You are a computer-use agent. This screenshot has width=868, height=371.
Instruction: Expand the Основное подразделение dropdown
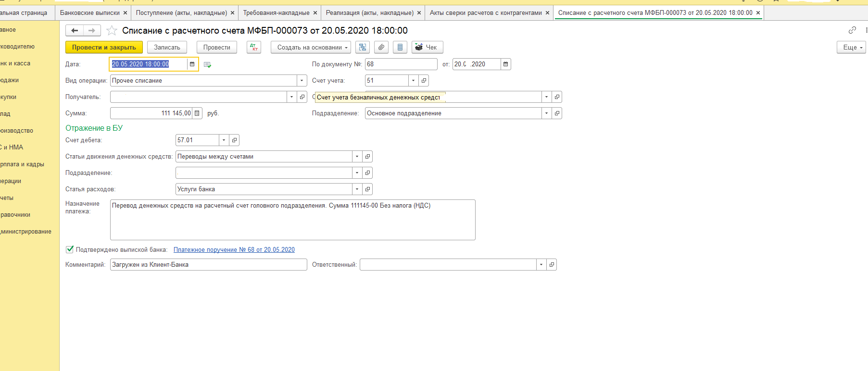tap(547, 113)
